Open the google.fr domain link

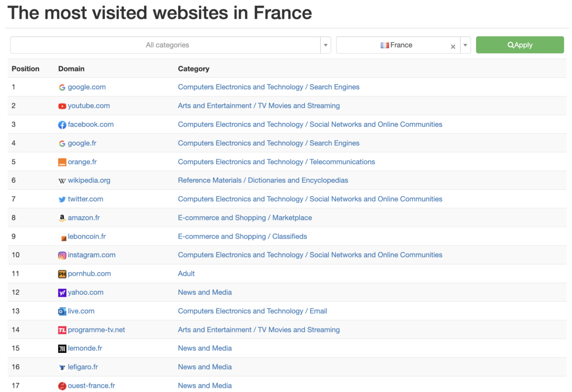82,143
